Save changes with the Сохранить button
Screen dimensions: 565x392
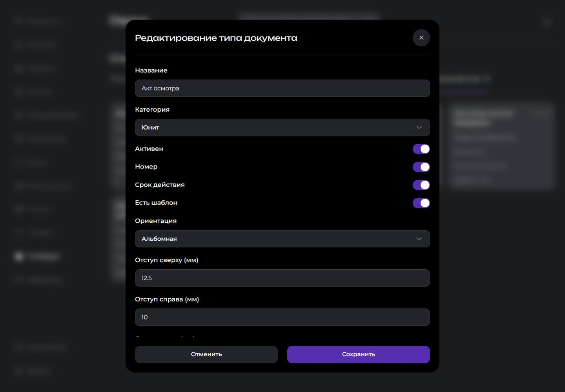(x=359, y=354)
